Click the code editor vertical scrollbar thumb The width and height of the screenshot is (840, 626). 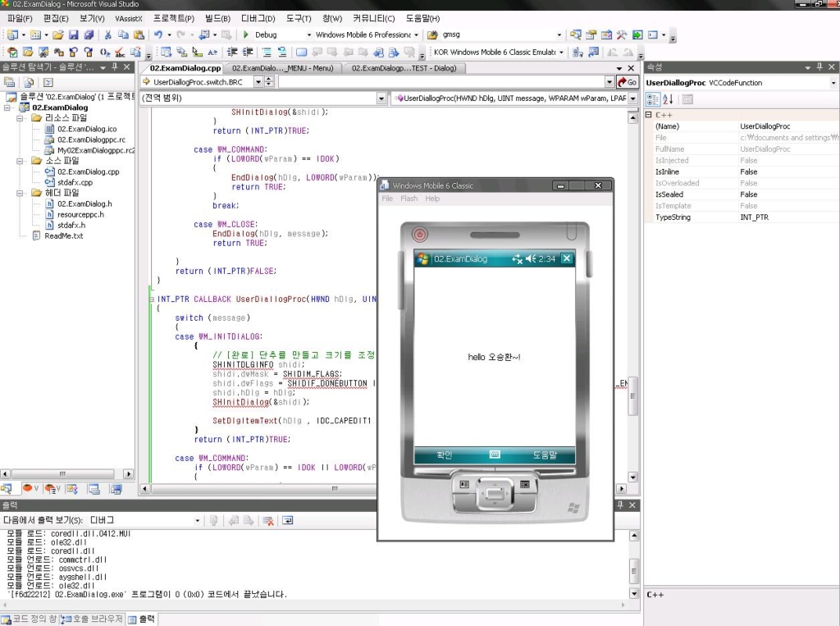[632, 395]
